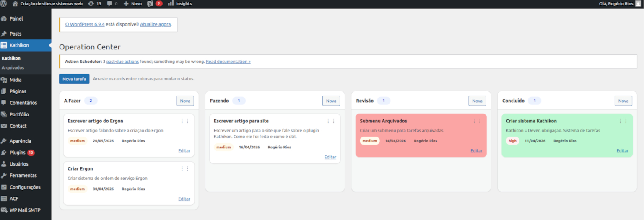Click the A Fazer count badge 2
Viewport: 644px width, 220px height.
(91, 101)
